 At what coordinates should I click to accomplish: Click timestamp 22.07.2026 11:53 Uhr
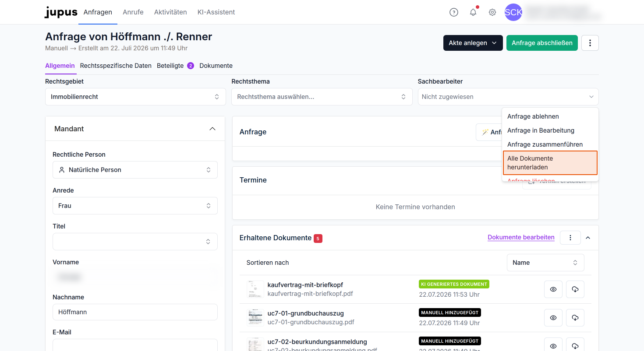tap(449, 295)
